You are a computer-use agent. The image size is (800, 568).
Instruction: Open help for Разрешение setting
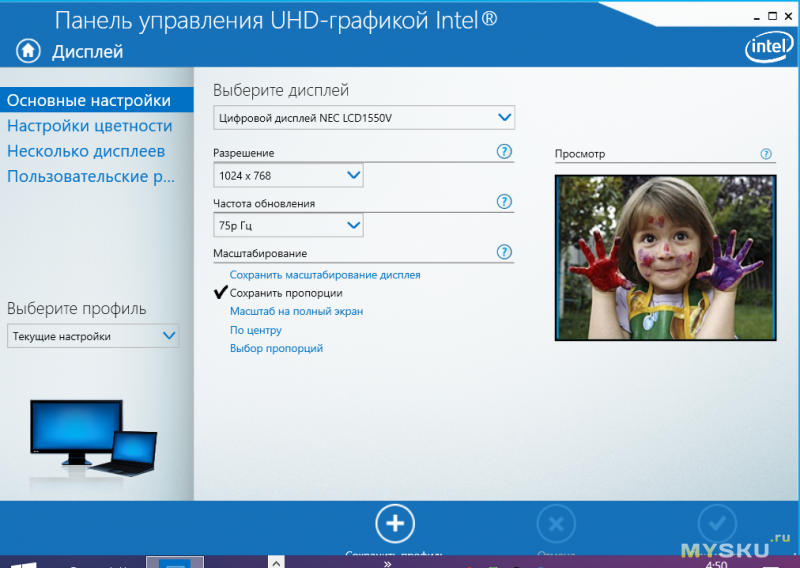[504, 152]
